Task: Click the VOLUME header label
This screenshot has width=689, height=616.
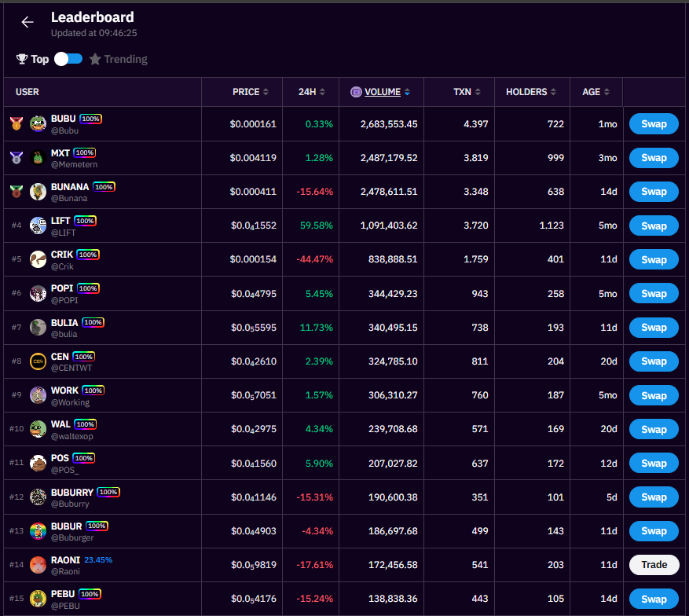Action: tap(383, 92)
